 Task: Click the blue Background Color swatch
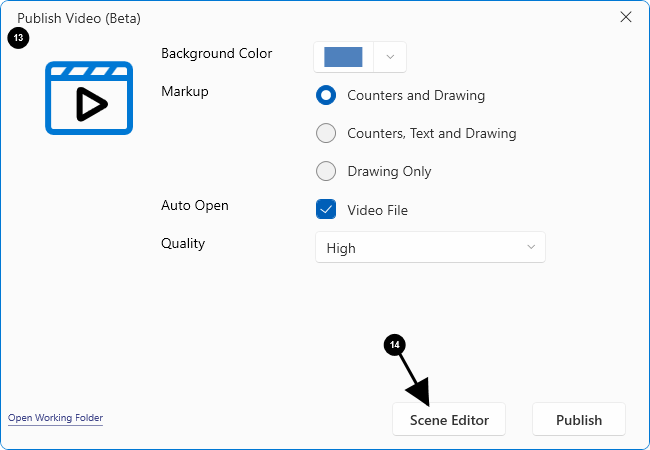click(x=343, y=56)
